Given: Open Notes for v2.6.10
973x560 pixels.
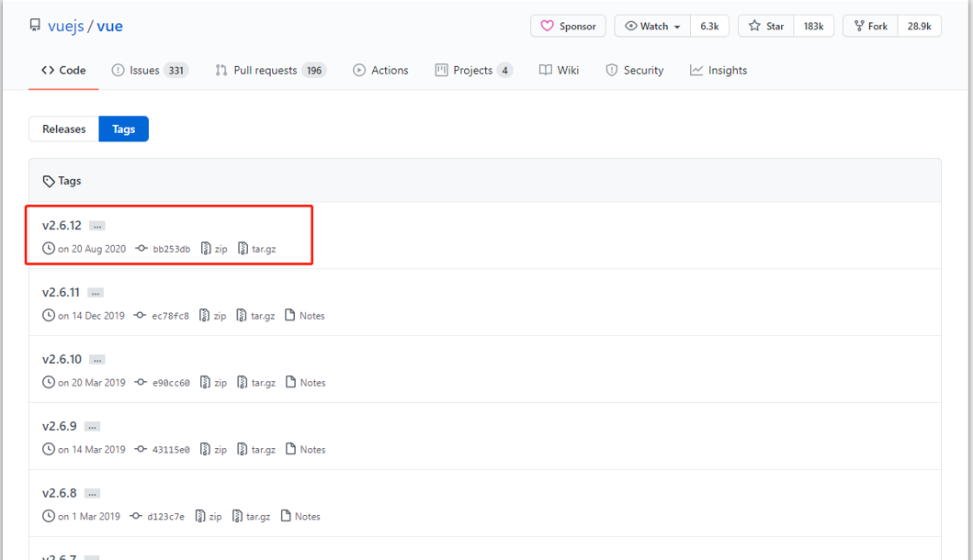Looking at the screenshot, I should pyautogui.click(x=305, y=383).
